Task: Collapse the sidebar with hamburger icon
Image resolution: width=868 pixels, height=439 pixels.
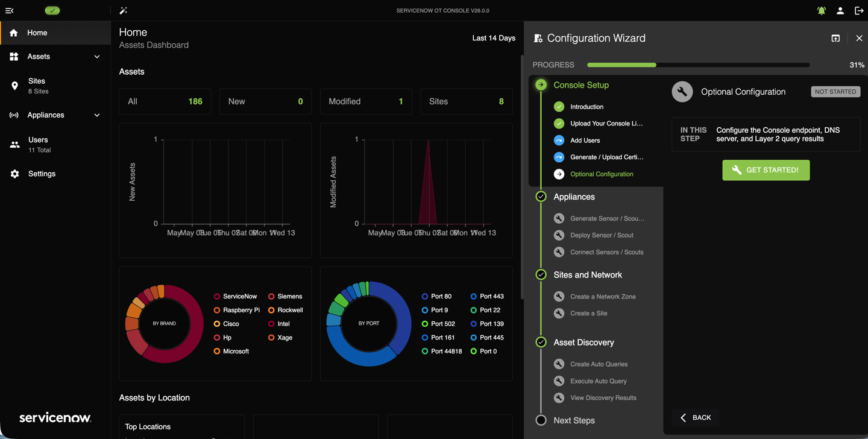Action: (x=10, y=11)
